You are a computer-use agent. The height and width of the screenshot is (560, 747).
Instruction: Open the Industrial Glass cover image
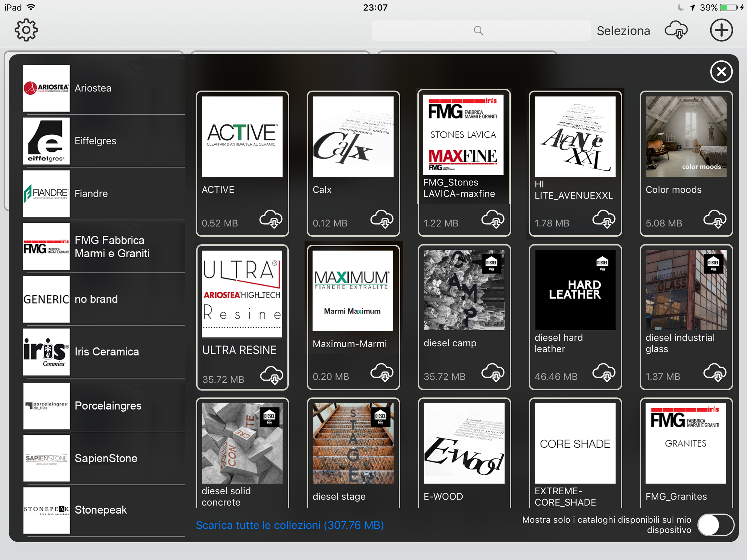pyautogui.click(x=686, y=290)
